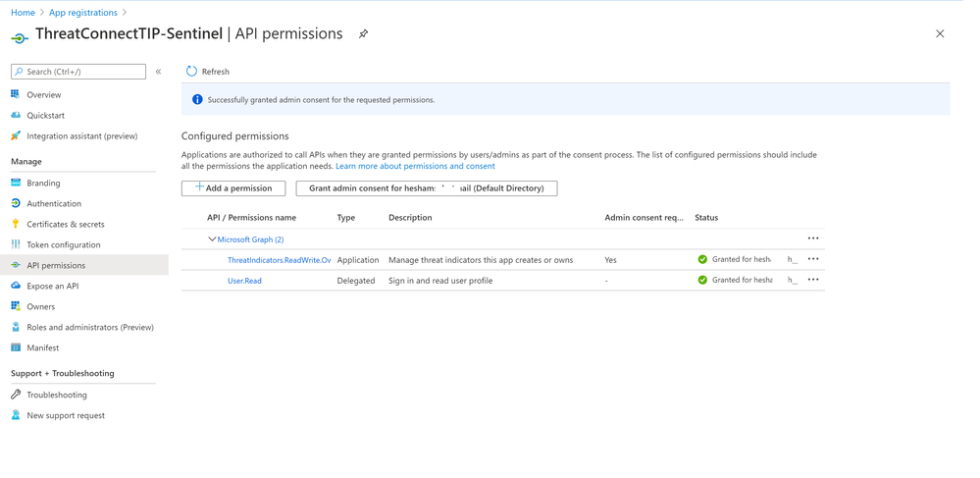
Task: Click the Owners icon in the sidebar
Action: pyautogui.click(x=16, y=306)
